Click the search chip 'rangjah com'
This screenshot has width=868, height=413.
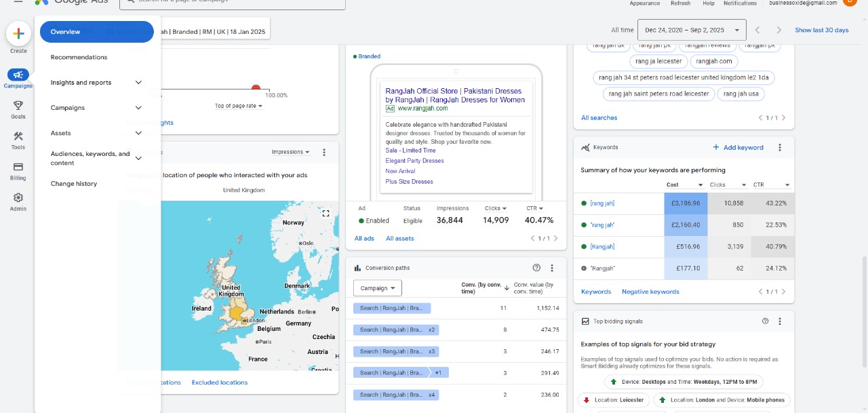(x=714, y=61)
